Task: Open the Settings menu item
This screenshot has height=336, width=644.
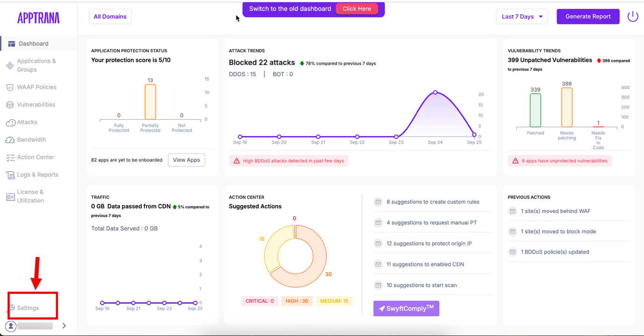Action: (x=28, y=308)
